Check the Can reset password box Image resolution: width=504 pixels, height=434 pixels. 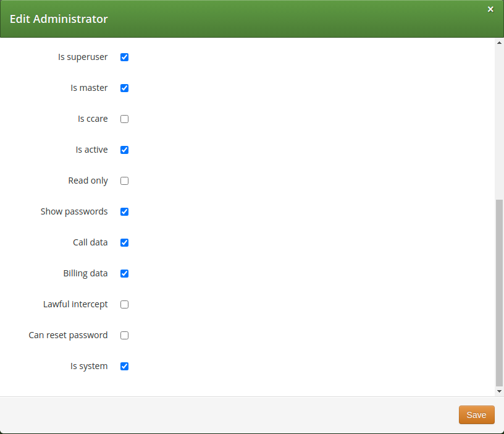tap(124, 335)
